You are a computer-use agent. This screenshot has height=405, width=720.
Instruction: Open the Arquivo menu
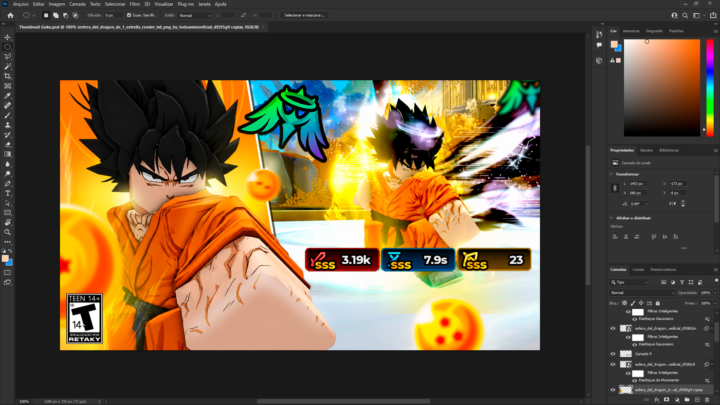click(x=21, y=4)
